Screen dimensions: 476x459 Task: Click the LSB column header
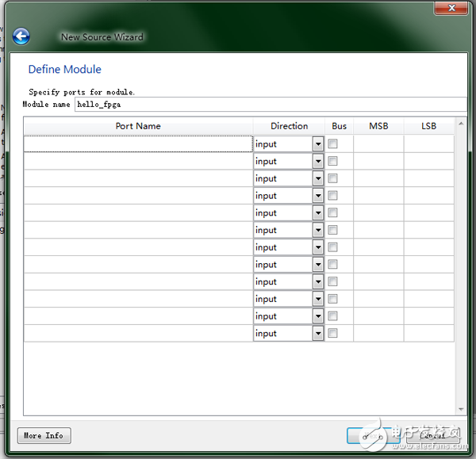(x=428, y=126)
